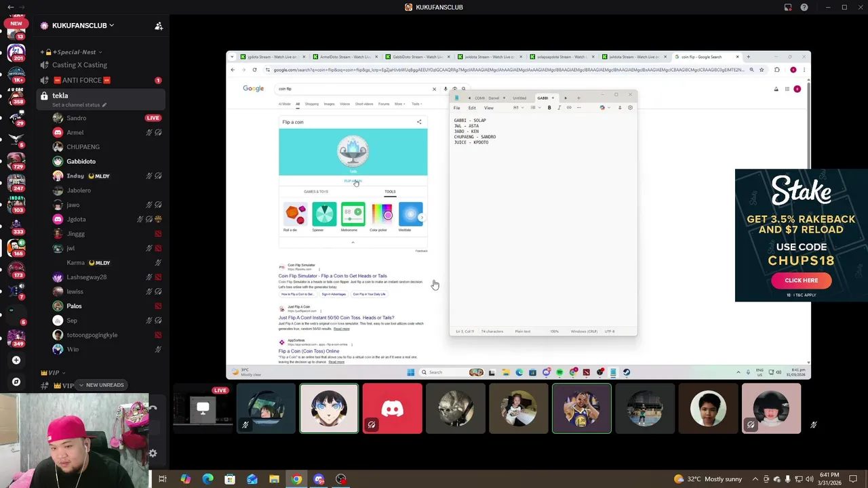The height and width of the screenshot is (488, 868).
Task: Open the Color picker tool
Action: (382, 218)
